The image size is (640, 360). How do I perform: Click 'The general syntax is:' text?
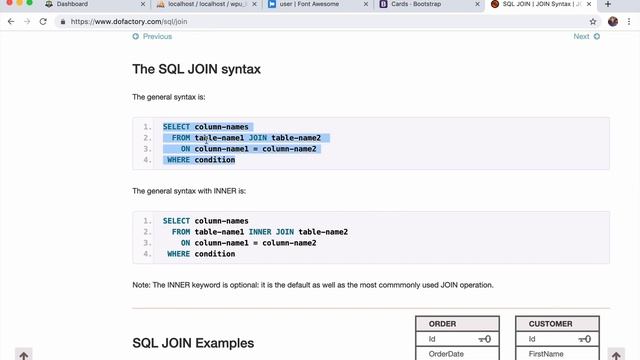(169, 97)
